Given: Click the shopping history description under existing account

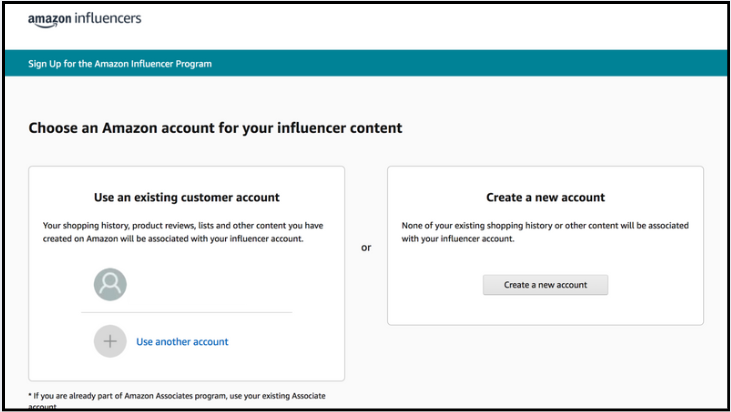Looking at the screenshot, I should coord(183,232).
